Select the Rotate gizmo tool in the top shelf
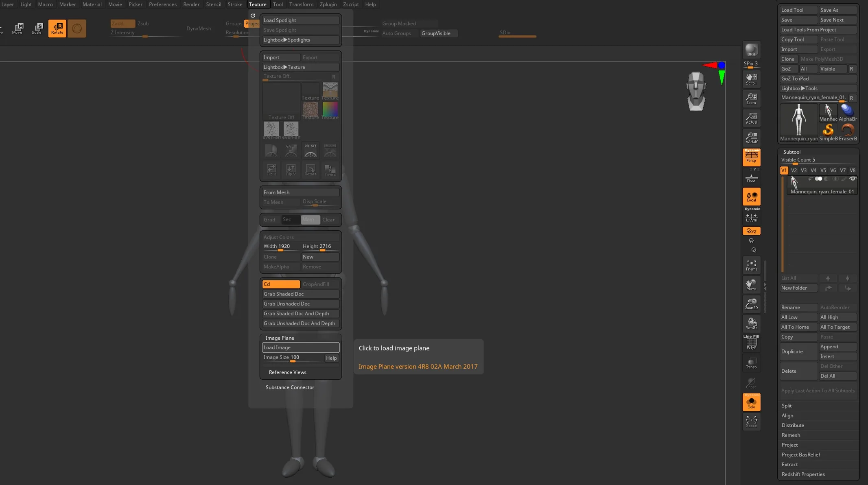Viewport: 868px width, 485px height. coord(57,28)
